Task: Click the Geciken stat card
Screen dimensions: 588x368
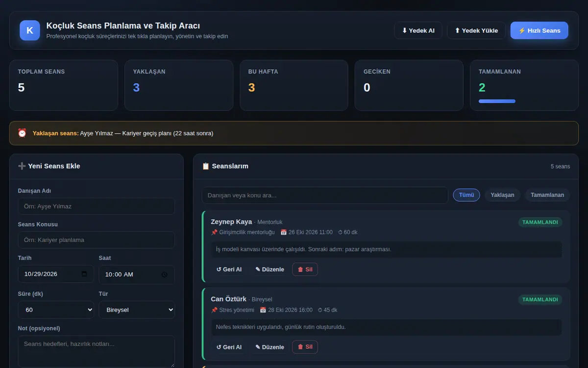Action: (409, 85)
